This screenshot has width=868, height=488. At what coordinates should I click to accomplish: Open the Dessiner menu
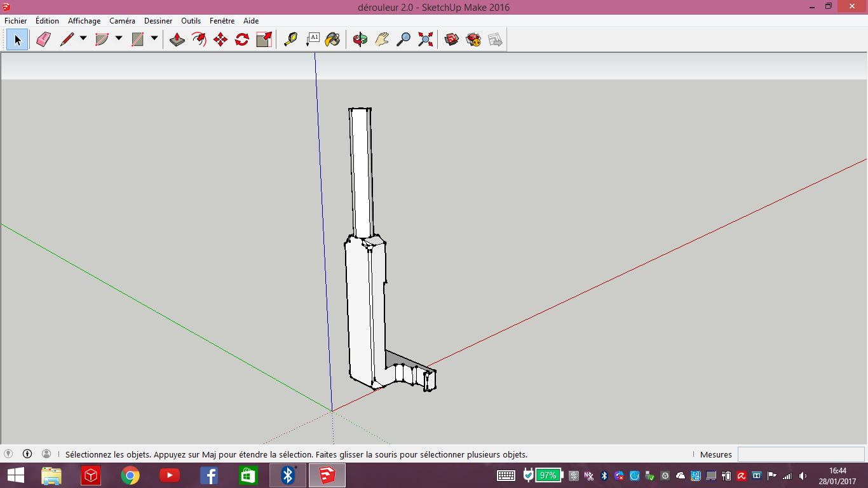tap(158, 21)
